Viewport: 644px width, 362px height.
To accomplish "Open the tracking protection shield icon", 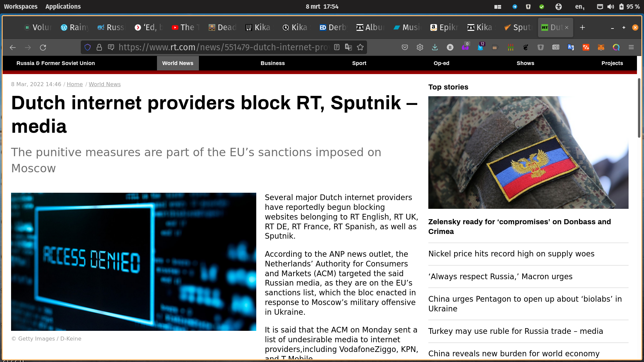I will coord(88,47).
